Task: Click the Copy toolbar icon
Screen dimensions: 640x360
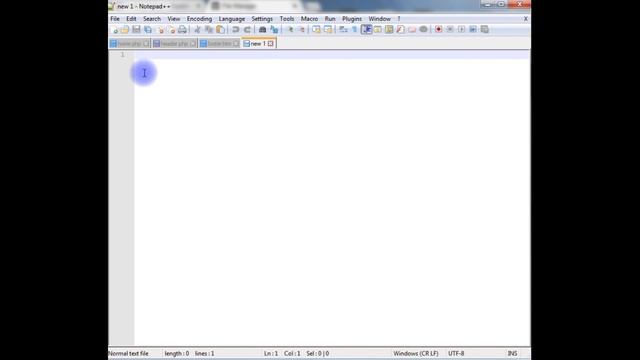Action: point(209,29)
